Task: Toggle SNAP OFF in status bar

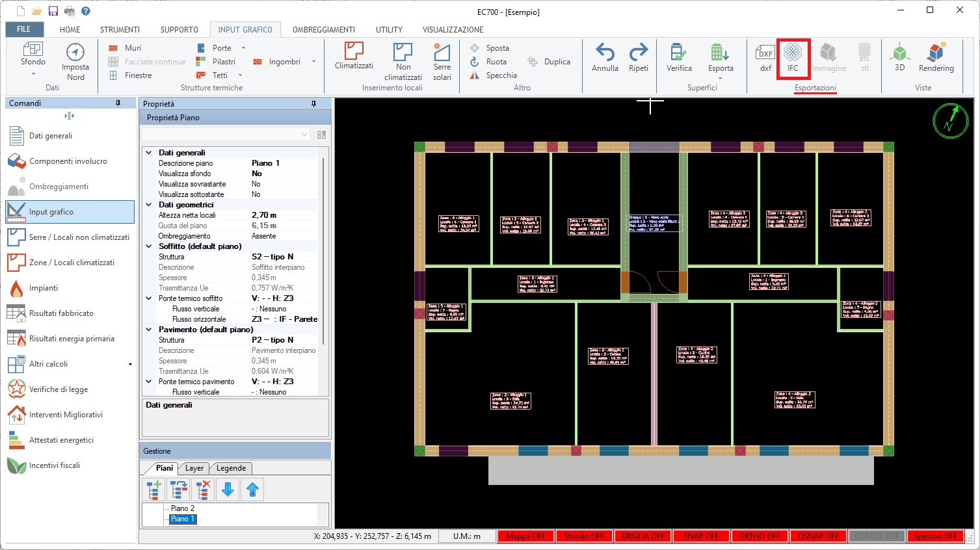Action: pyautogui.click(x=701, y=536)
